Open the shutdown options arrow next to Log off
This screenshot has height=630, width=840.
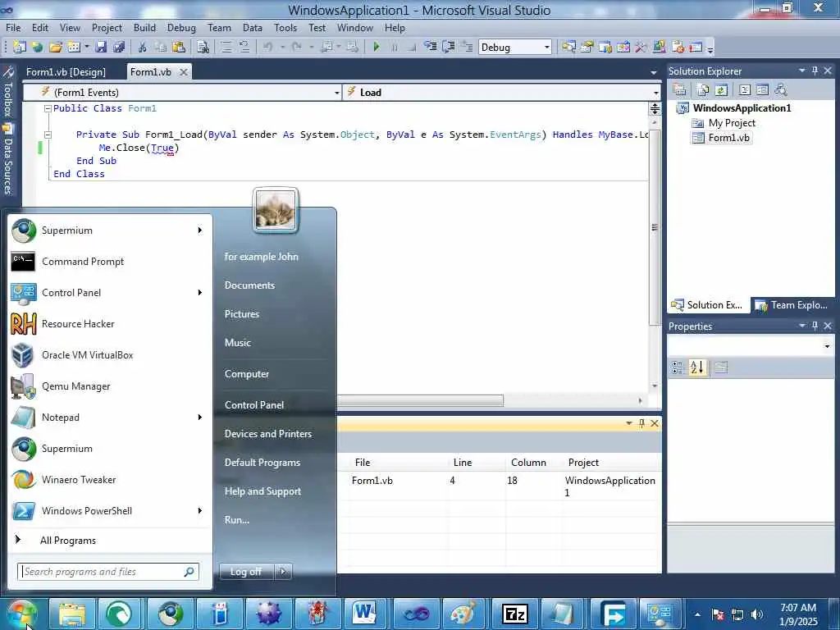(x=283, y=572)
